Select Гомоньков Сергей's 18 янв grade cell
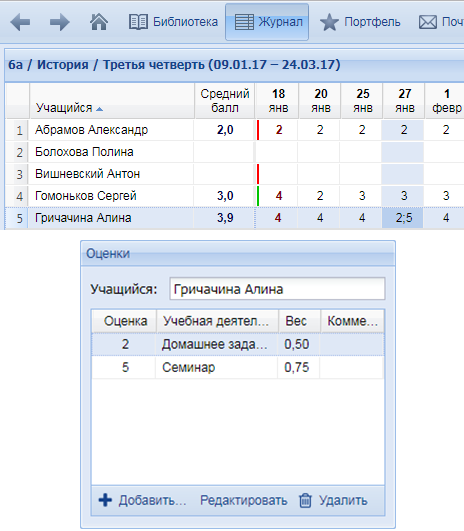This screenshot has height=531, width=464. tap(278, 196)
